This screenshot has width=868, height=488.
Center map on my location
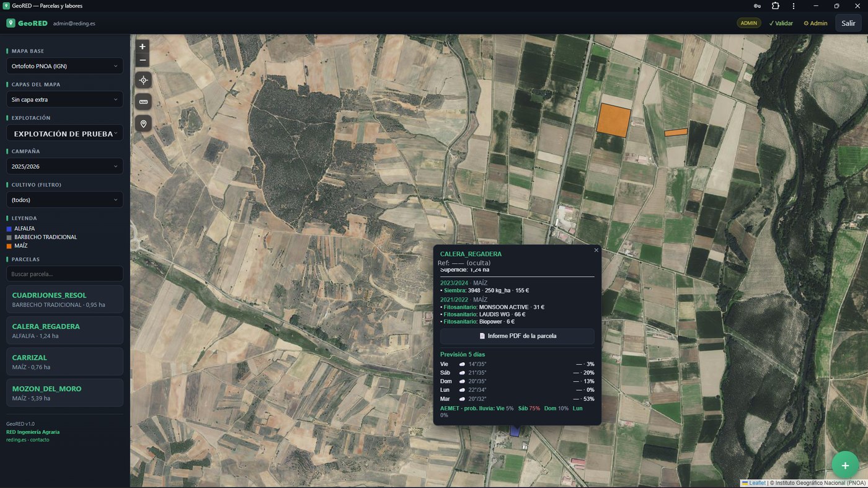tap(143, 80)
